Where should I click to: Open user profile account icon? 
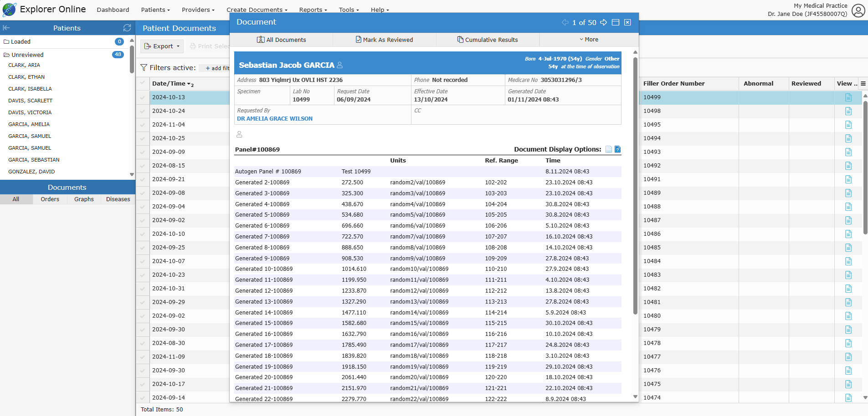click(858, 10)
